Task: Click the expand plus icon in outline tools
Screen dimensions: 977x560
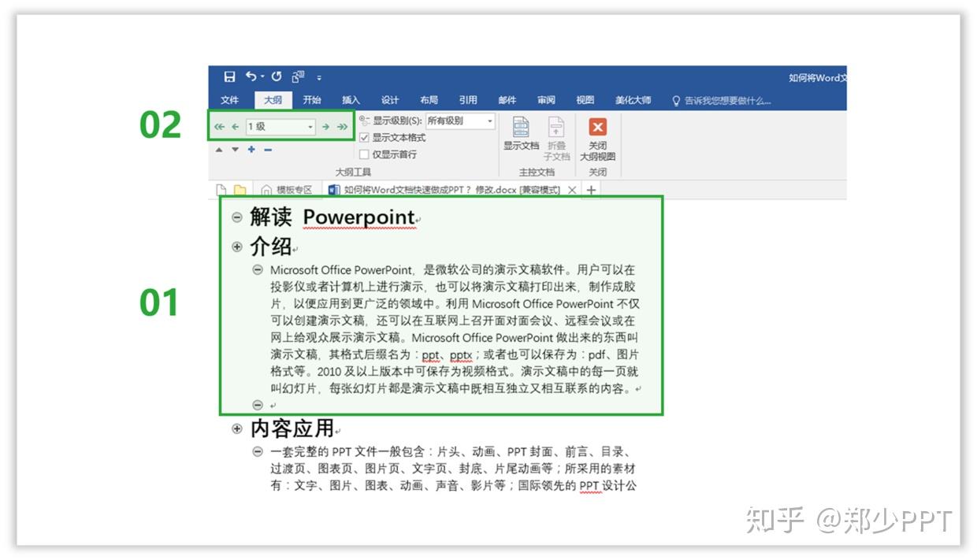Action: (x=251, y=150)
